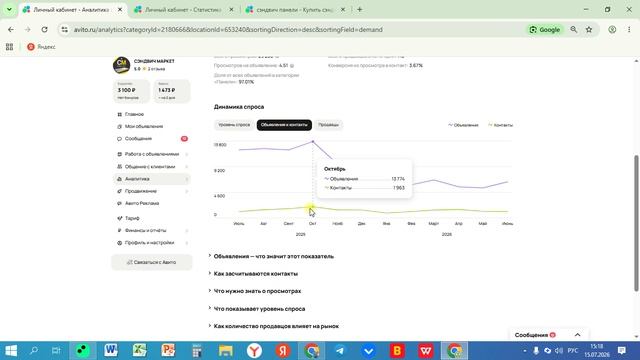640x360 pixels.
Task: Open Yandex Browser from the taskbar
Action: click(x=254, y=351)
